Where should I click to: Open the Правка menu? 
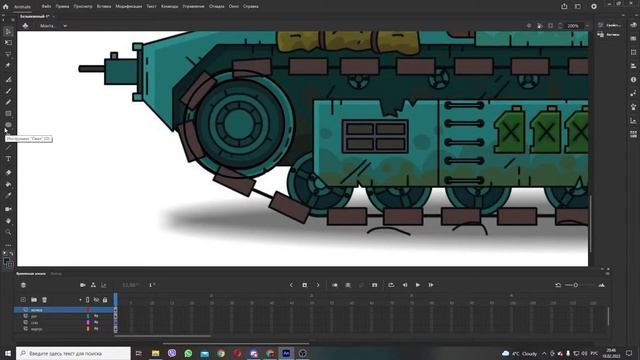coord(62,7)
